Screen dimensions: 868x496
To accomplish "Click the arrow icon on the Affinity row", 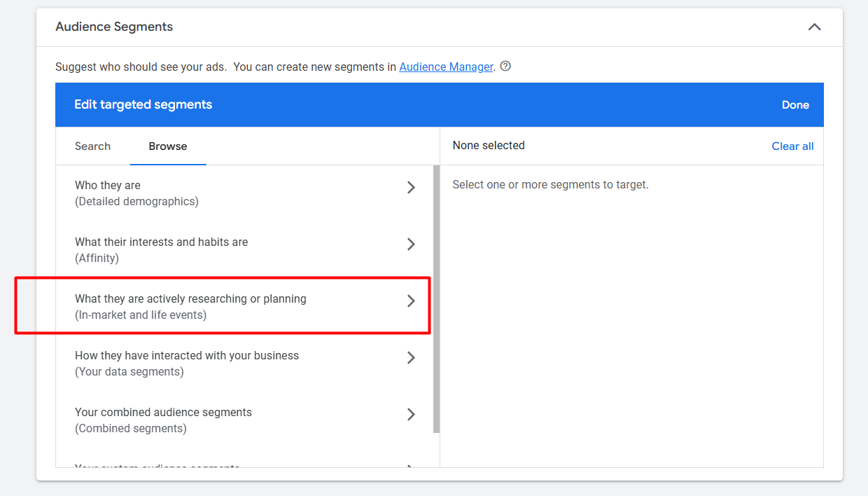I will pos(411,244).
